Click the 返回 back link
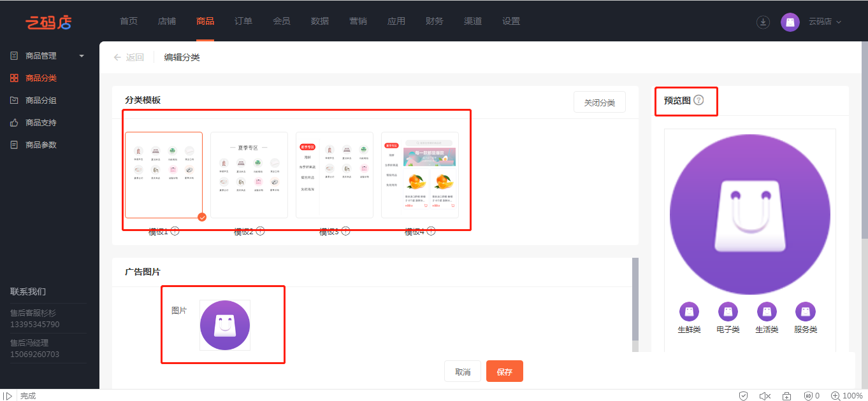The width and height of the screenshot is (868, 401). 129,57
